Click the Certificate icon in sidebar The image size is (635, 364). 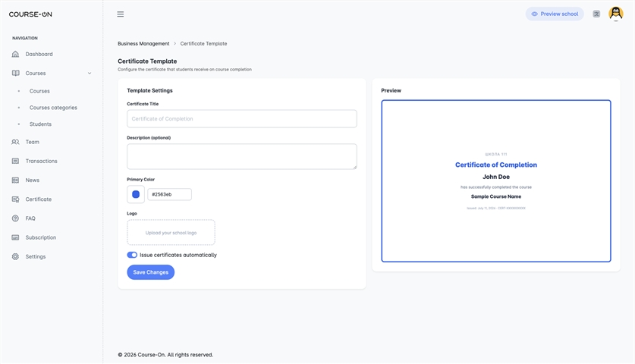[15, 199]
